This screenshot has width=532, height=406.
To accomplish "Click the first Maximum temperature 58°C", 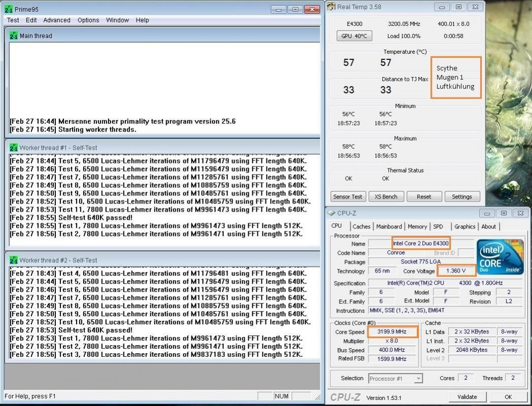I will (348, 147).
